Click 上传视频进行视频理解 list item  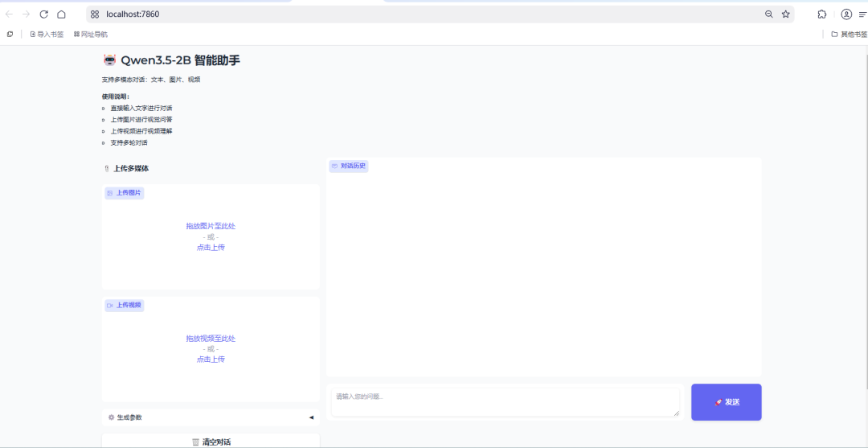[x=141, y=131]
